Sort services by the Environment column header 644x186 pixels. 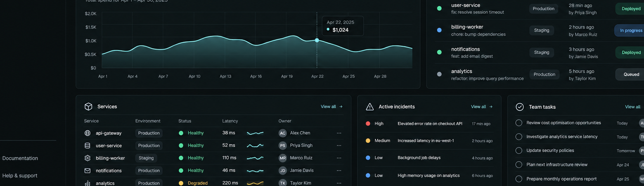point(148,121)
